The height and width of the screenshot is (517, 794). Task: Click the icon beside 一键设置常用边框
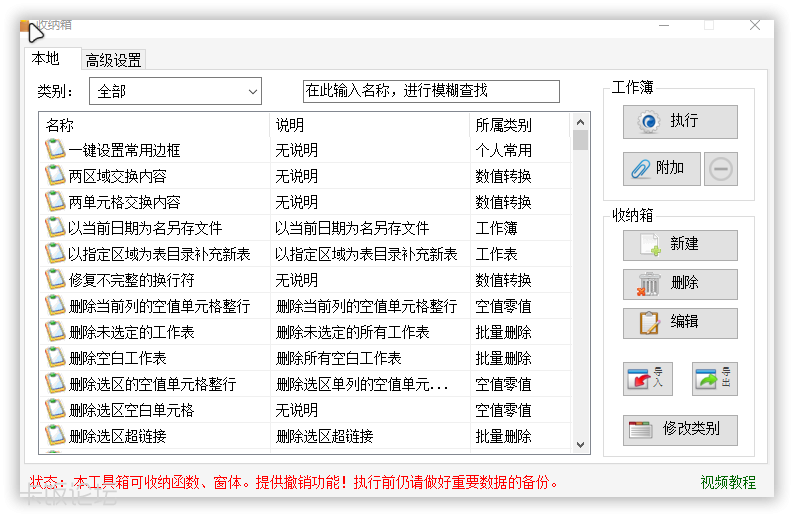click(54, 150)
